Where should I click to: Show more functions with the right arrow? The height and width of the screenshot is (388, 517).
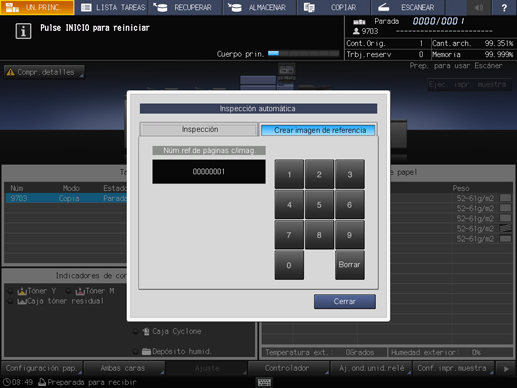pyautogui.click(x=506, y=368)
